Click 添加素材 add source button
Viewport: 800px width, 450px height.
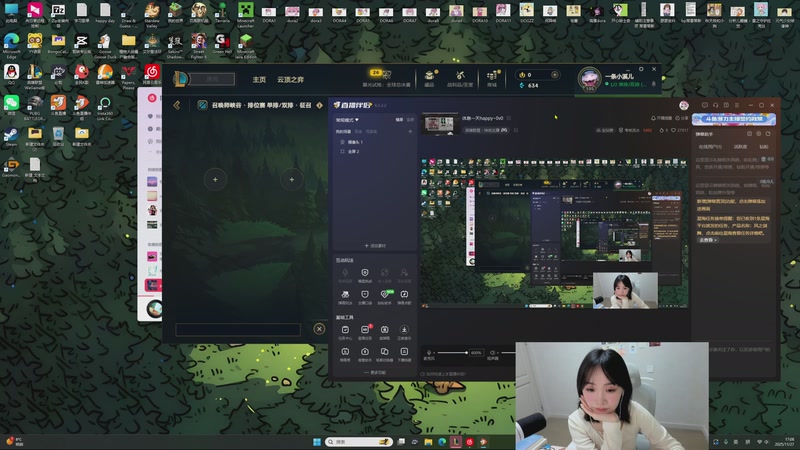pos(375,246)
